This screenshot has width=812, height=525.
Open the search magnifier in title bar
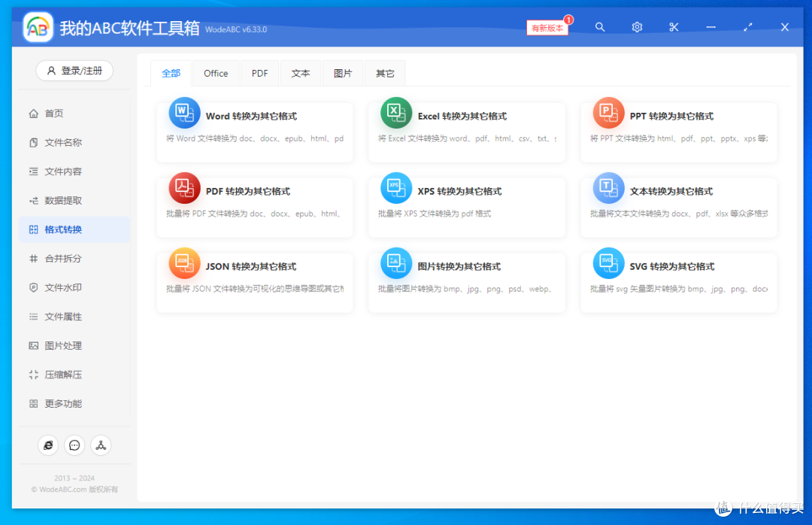coord(600,27)
